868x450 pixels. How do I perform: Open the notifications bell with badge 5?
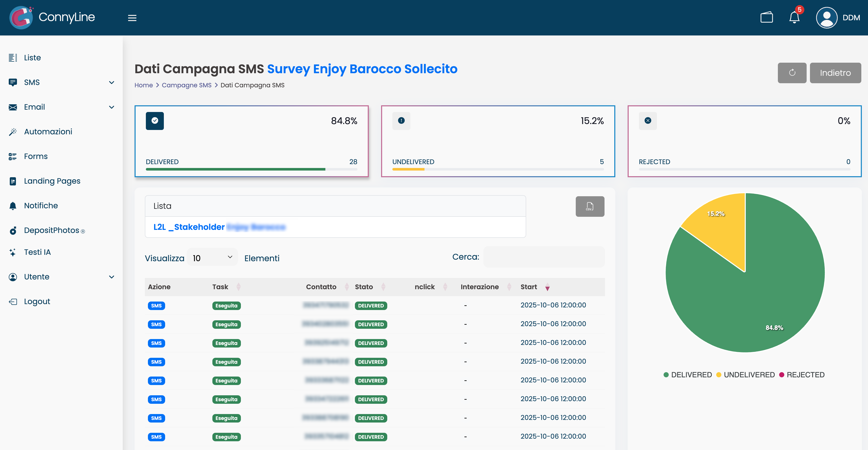click(x=794, y=17)
